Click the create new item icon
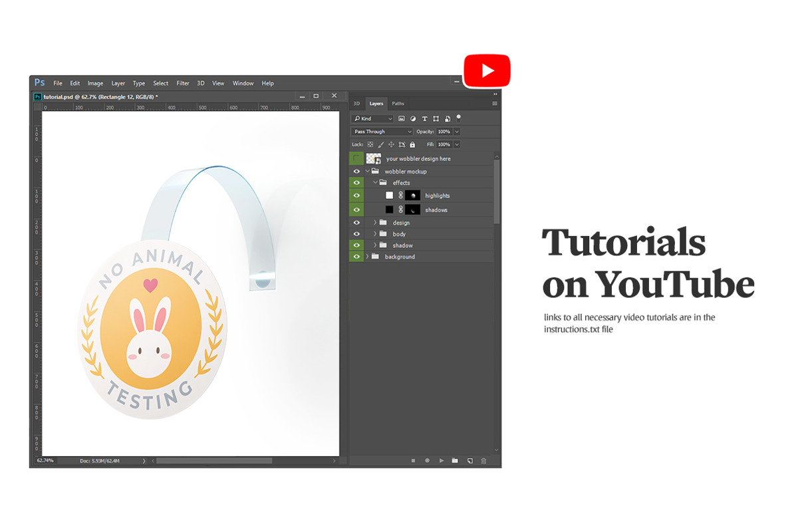The image size is (798, 532). tap(469, 460)
